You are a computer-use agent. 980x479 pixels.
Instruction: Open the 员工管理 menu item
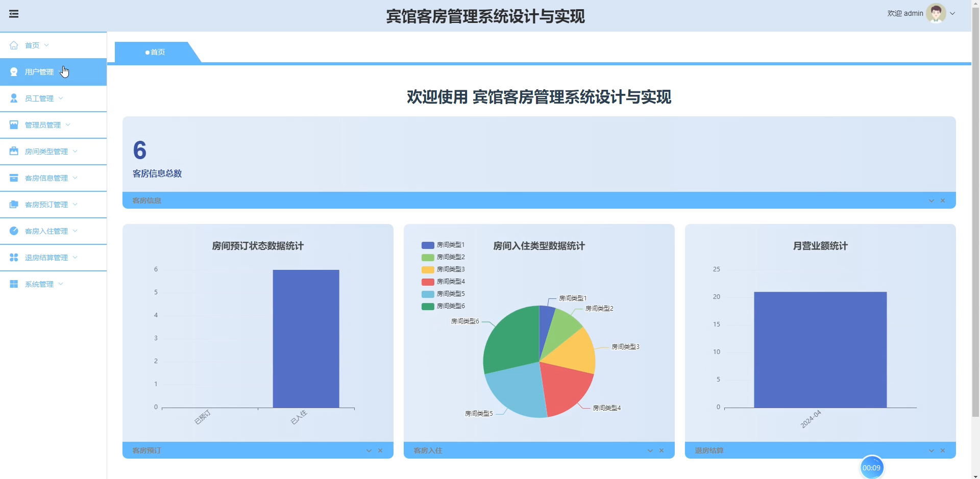[53, 98]
